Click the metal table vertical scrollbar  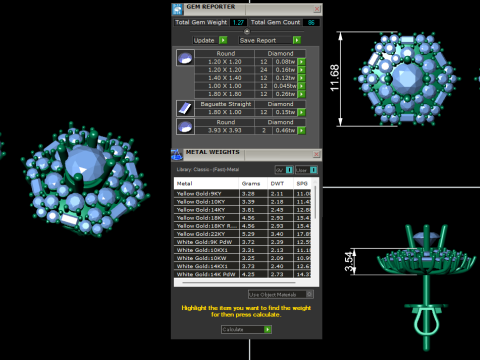pos(315,202)
